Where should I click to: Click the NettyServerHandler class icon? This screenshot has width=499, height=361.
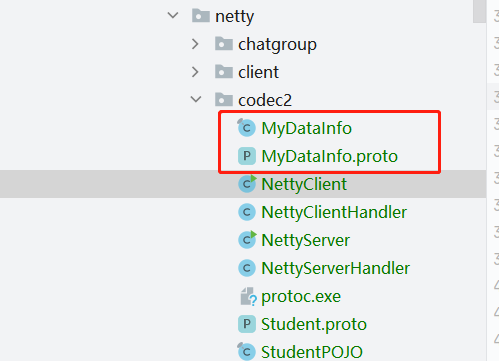pos(247,268)
